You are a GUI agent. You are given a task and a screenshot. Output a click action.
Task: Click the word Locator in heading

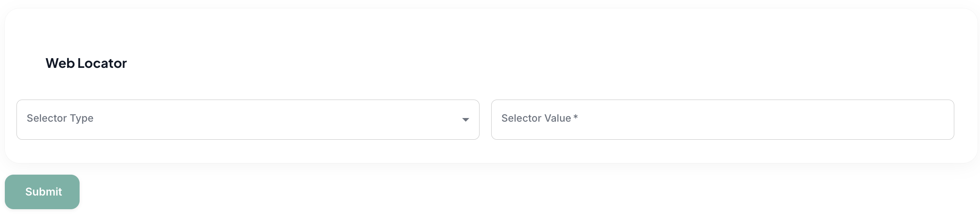[x=102, y=63]
